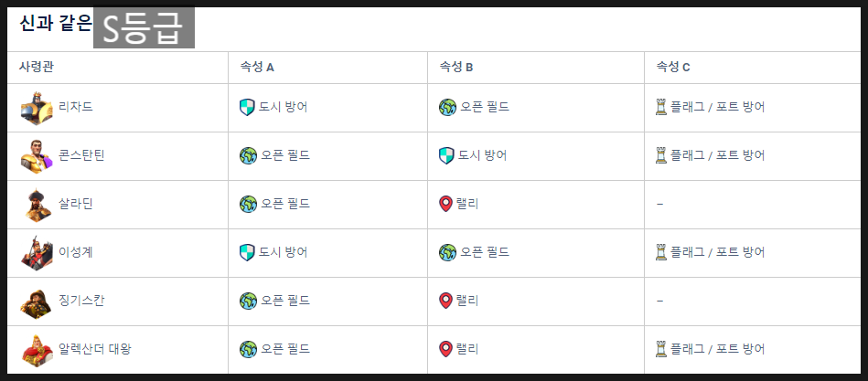Click Richard (리차드) commander portrait
This screenshot has width=868, height=381.
38,108
